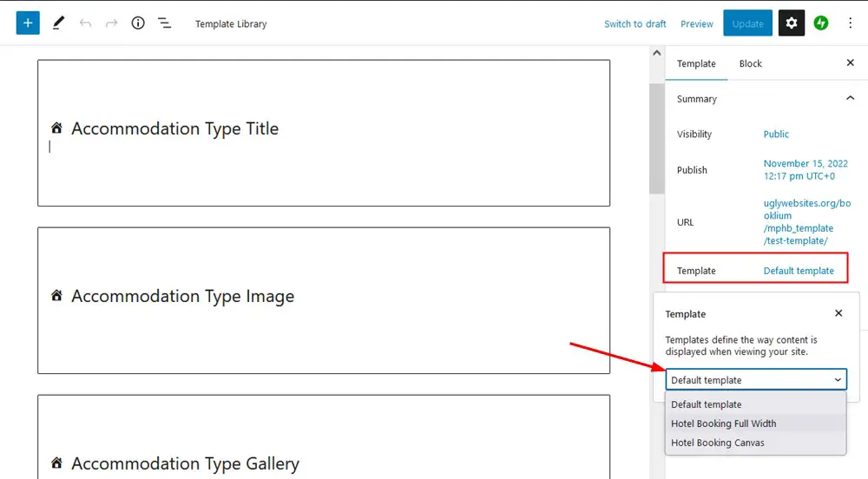
Task: Close the settings sidebar X icon
Action: point(851,63)
